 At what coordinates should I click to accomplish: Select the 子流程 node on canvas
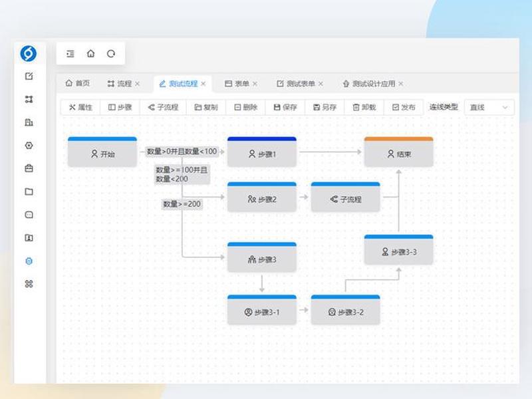click(x=345, y=197)
